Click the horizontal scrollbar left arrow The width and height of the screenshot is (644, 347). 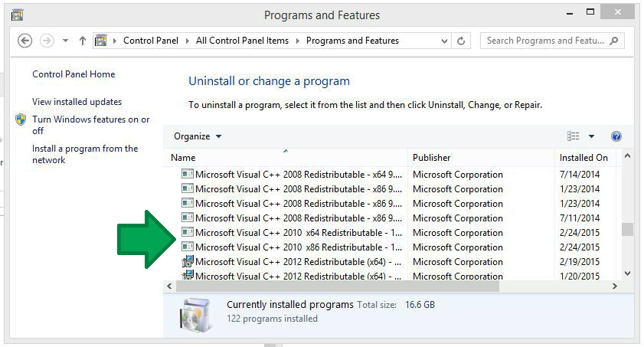coord(169,286)
